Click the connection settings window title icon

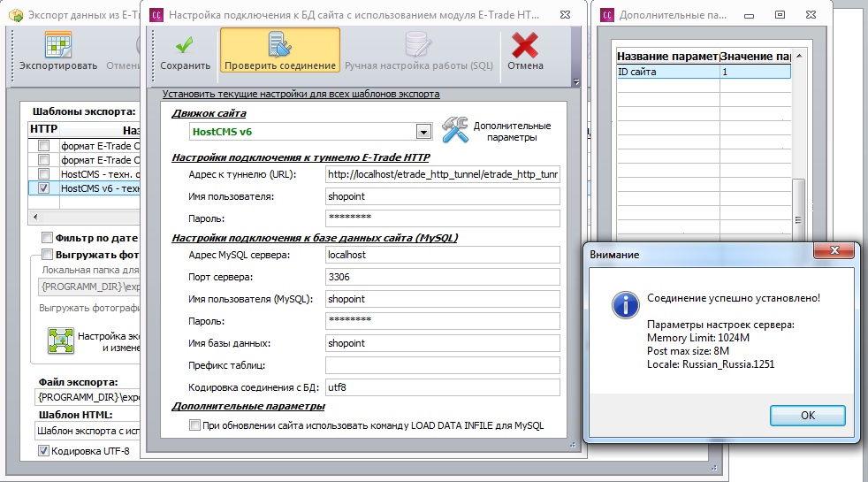[x=156, y=15]
